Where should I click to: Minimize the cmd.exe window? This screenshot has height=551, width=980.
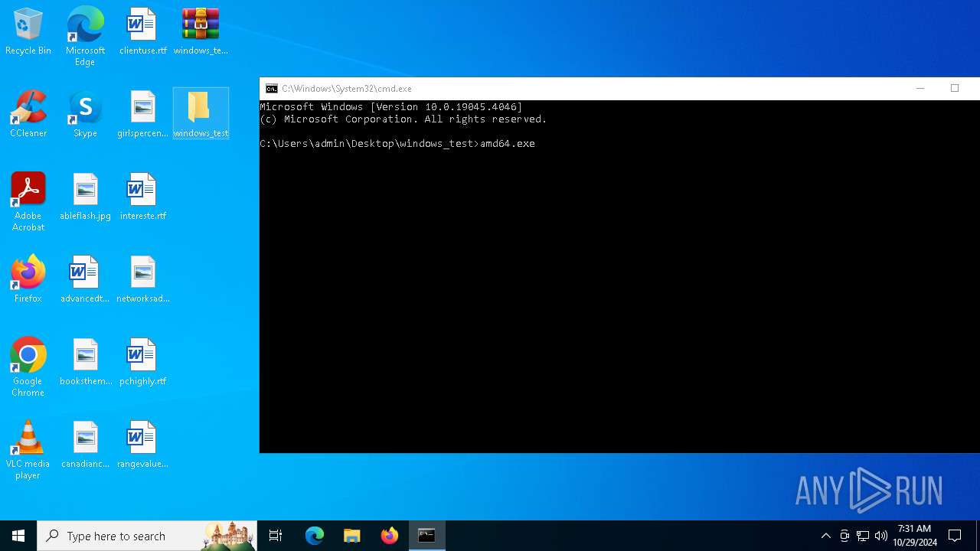920,89
